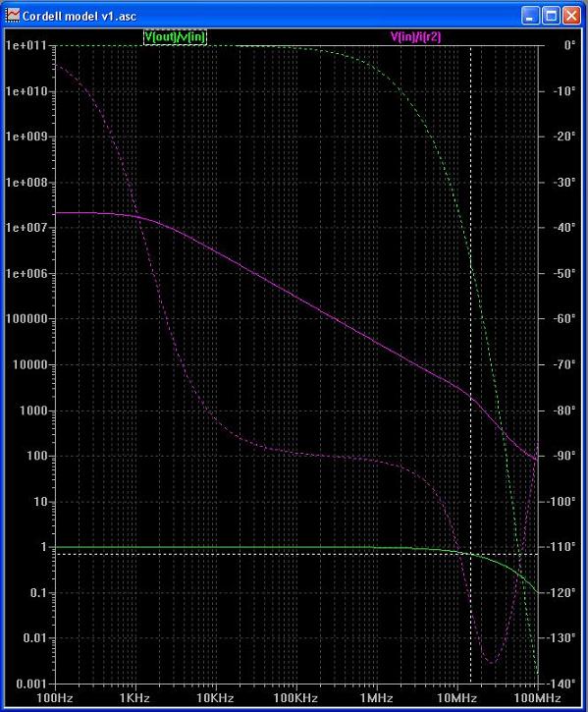The width and height of the screenshot is (588, 712).
Task: Click the 1e+009 left axis label
Action: 27,137
